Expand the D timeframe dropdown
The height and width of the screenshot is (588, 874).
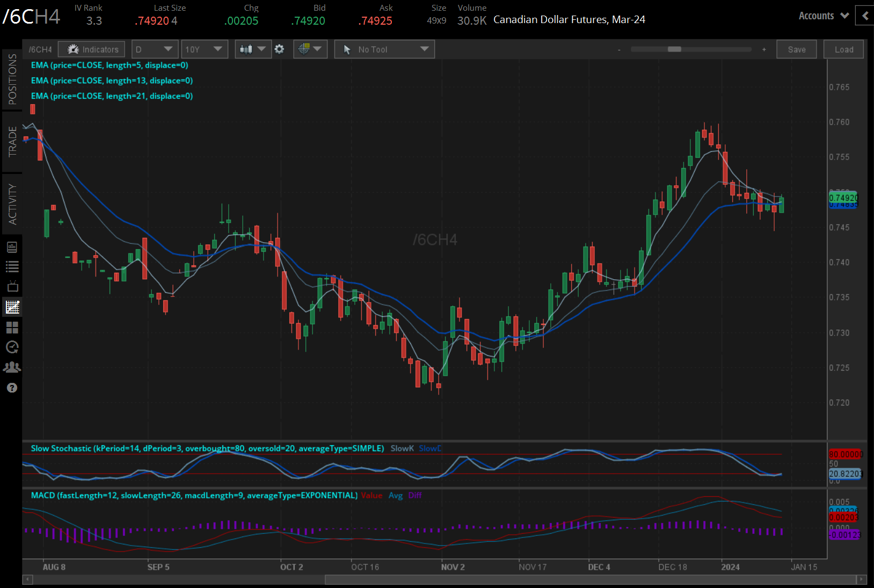154,49
